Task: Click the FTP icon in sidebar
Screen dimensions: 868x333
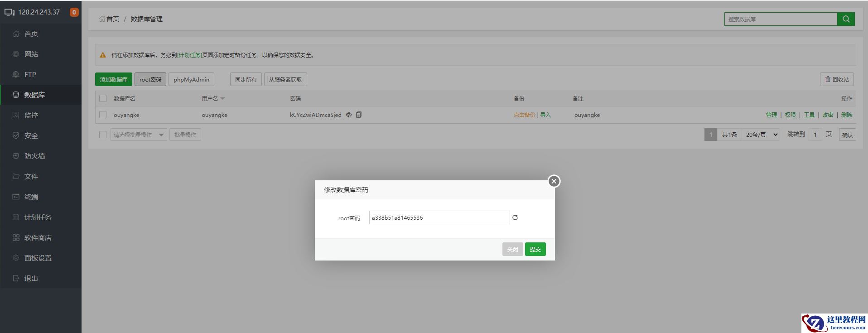Action: coord(16,74)
